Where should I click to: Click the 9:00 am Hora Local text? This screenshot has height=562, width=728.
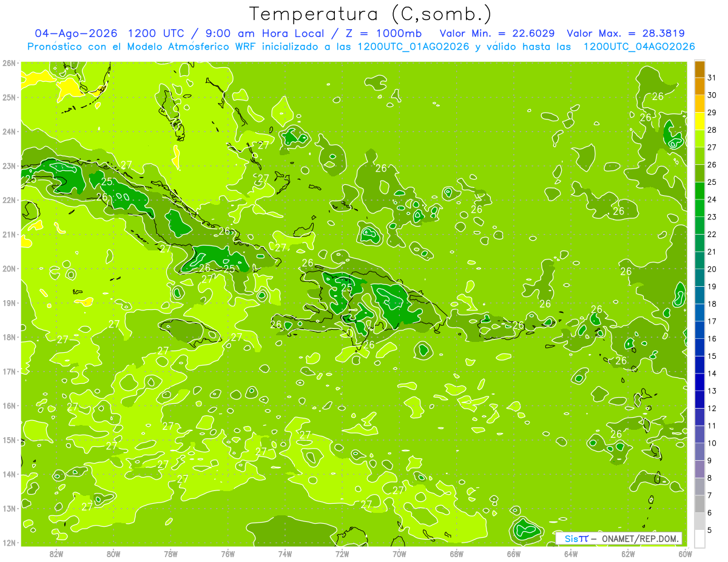click(266, 33)
